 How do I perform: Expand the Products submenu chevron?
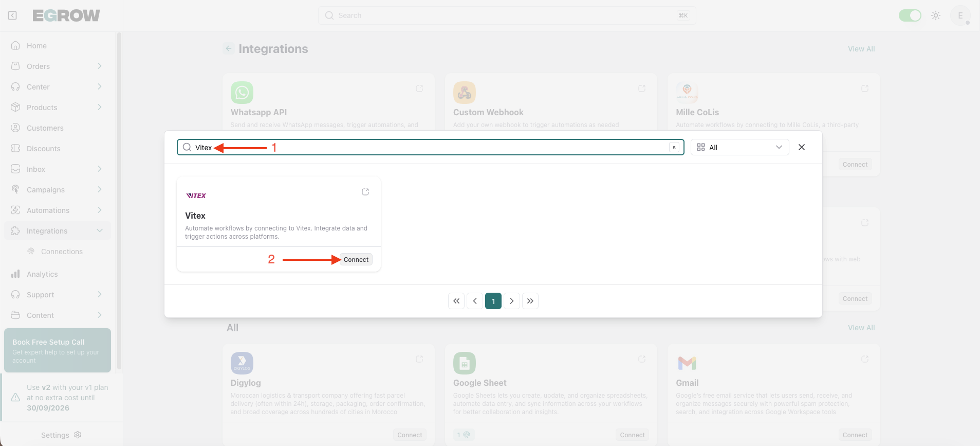click(x=100, y=107)
